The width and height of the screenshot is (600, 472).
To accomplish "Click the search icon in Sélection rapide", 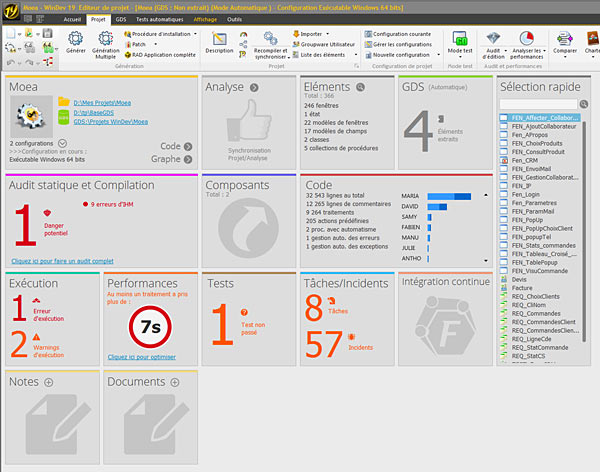I will (583, 104).
